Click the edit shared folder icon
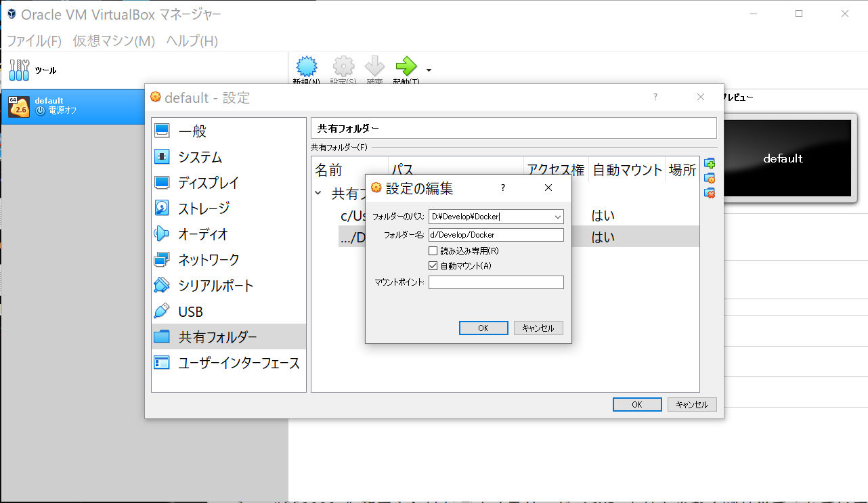This screenshot has width=868, height=503. tap(710, 179)
